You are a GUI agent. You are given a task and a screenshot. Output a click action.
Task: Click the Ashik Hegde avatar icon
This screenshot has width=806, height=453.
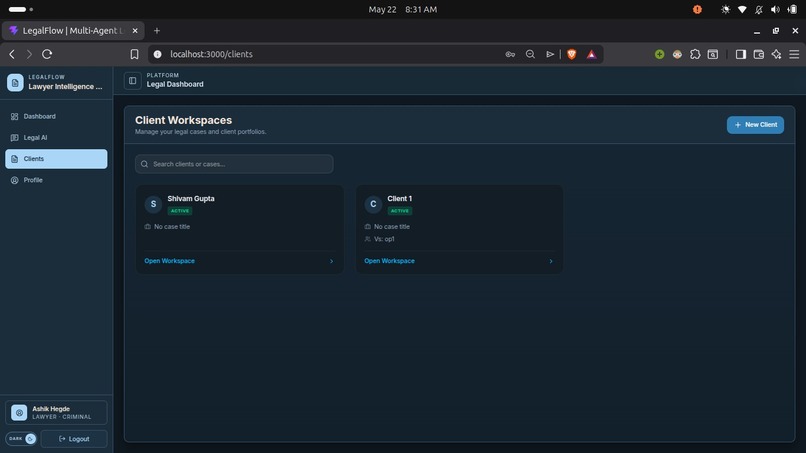[x=19, y=412]
